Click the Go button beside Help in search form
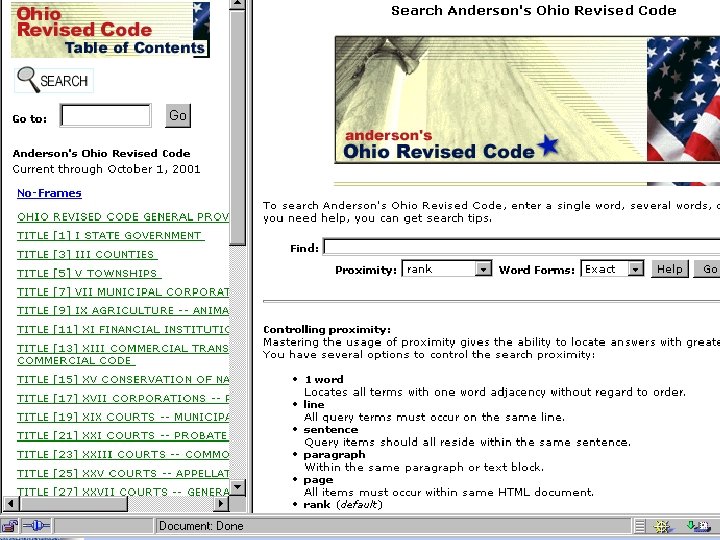The height and width of the screenshot is (540, 720). click(x=709, y=269)
